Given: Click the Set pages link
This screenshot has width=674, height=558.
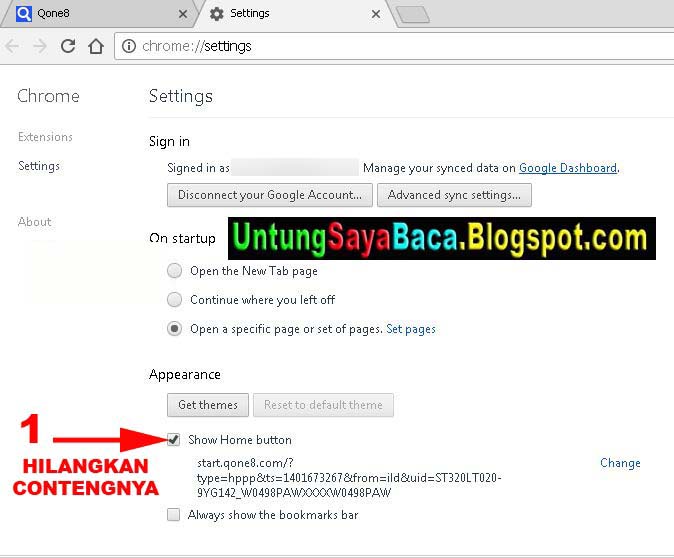Looking at the screenshot, I should click(411, 329).
